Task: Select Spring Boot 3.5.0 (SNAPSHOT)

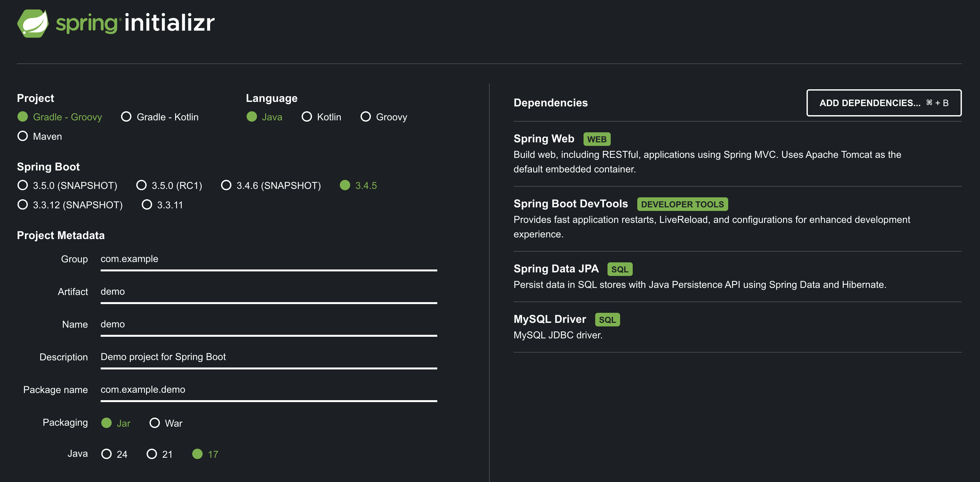Action: pyautogui.click(x=67, y=185)
